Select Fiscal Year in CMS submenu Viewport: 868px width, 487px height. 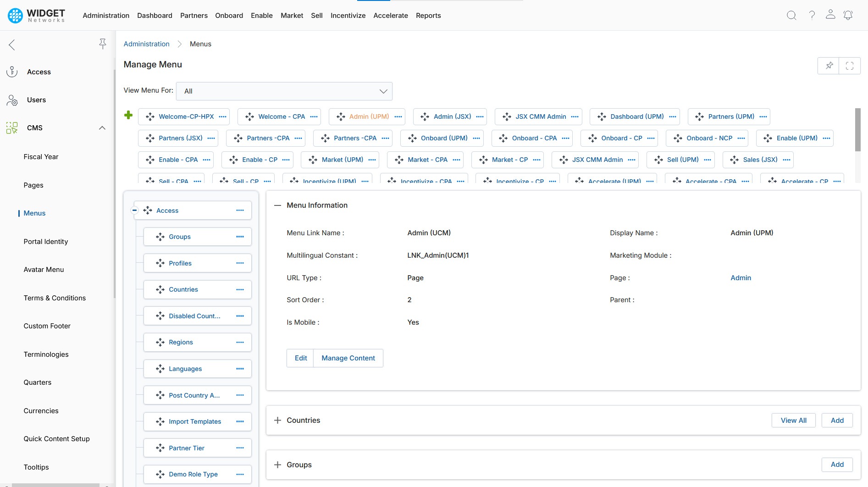(41, 157)
